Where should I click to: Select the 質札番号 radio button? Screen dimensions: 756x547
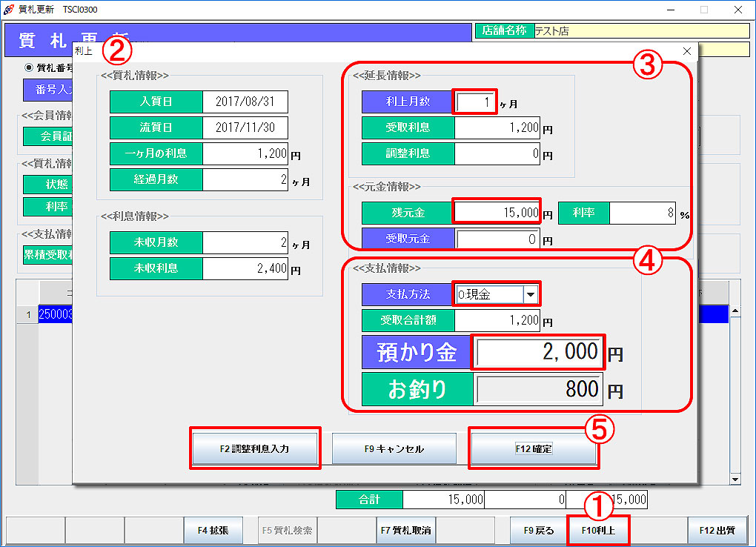coord(30,67)
